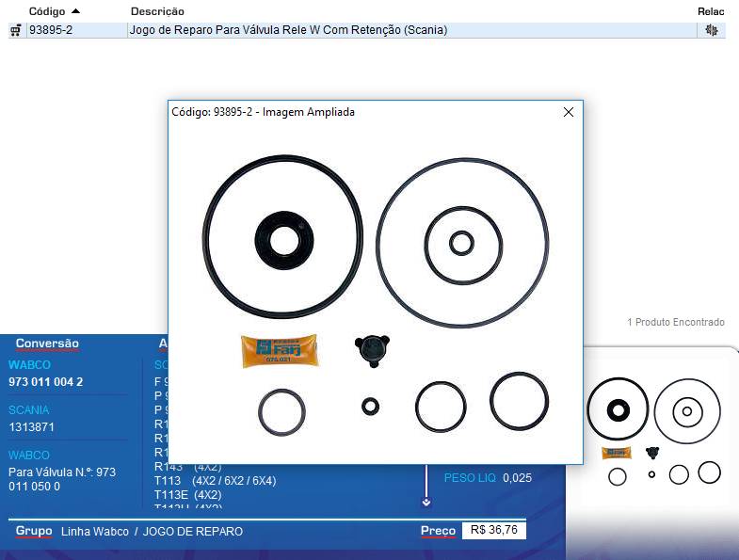Image resolution: width=739 pixels, height=560 pixels.
Task: Select the Jogo de Reparo description cell
Action: click(x=288, y=30)
